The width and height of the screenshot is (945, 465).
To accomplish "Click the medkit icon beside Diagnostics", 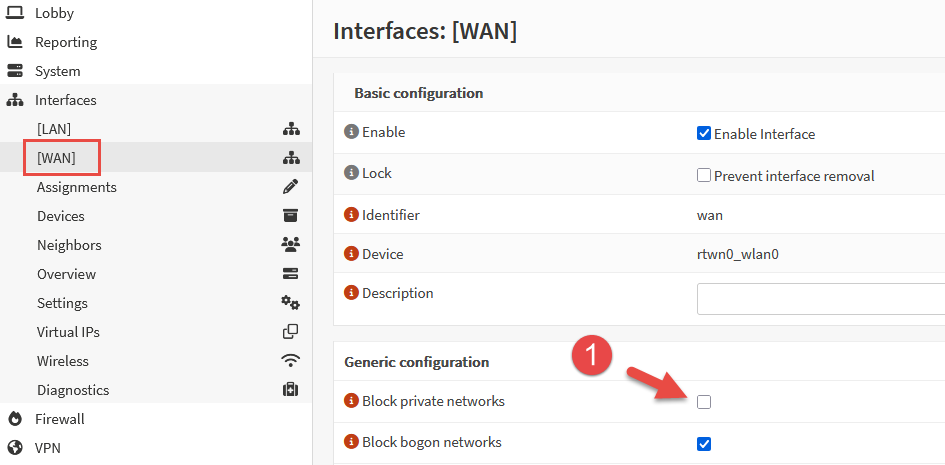I will [x=291, y=390].
